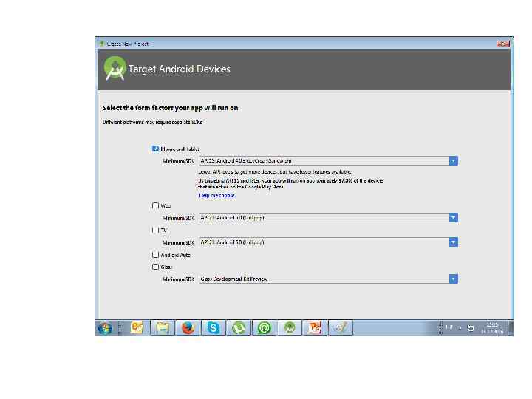Open PowerPoint from the taskbar
The width and height of the screenshot is (532, 399).
point(315,328)
